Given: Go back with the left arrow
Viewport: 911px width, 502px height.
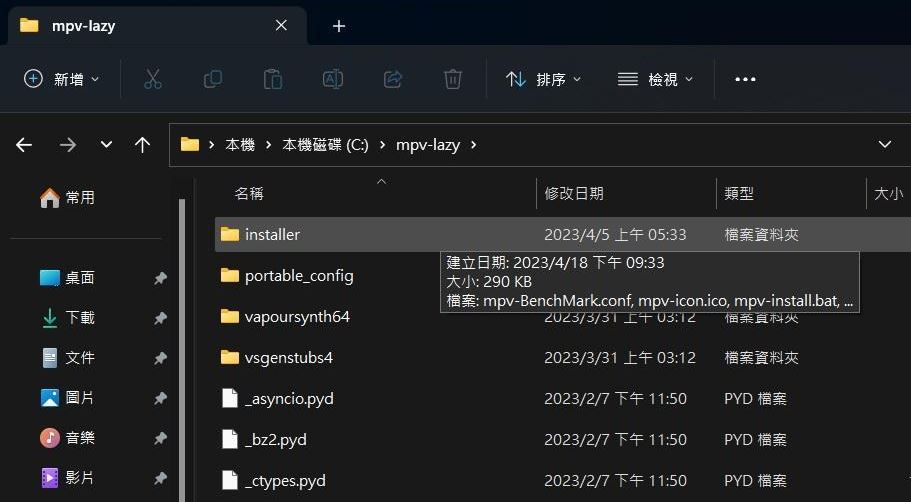Looking at the screenshot, I should click(24, 145).
